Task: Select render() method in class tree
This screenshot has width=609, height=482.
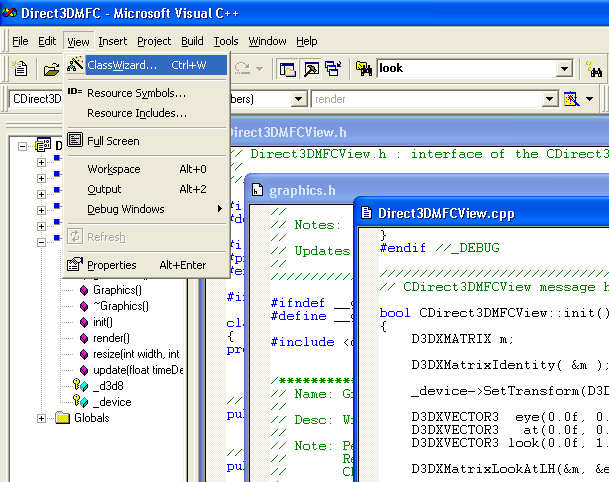Action: tap(111, 338)
